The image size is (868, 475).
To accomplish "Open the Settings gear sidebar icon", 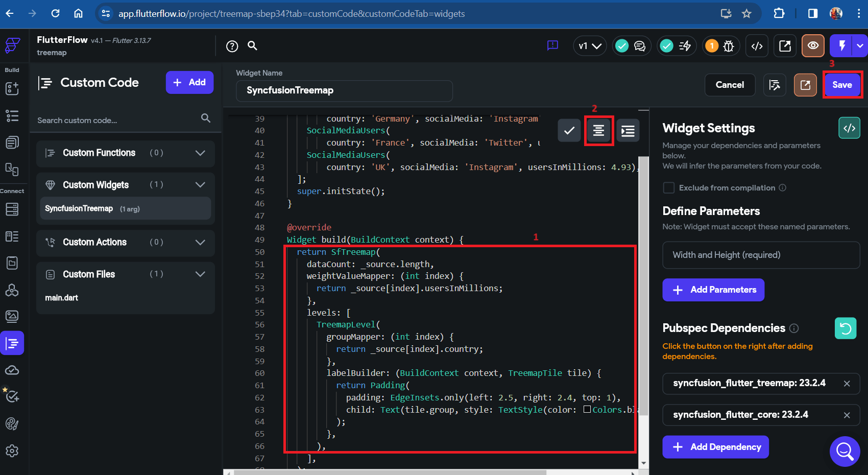I will [12, 451].
